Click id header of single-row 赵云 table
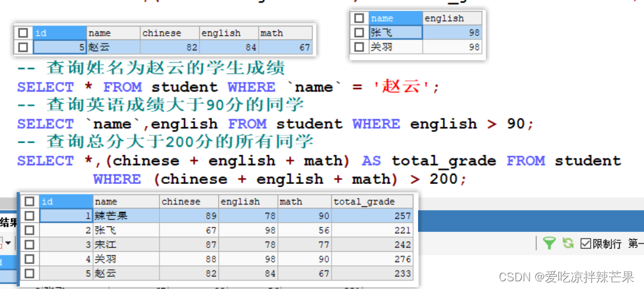 pyautogui.click(x=60, y=33)
